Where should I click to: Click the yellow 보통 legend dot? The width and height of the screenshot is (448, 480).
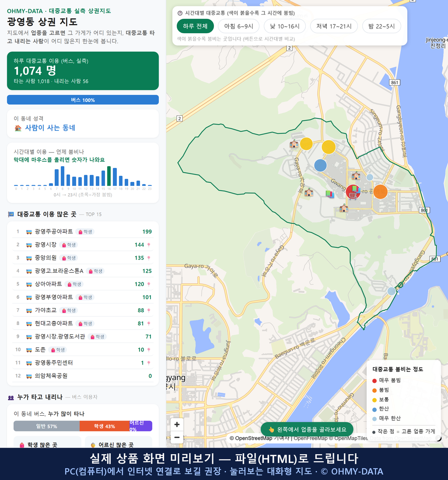pyautogui.click(x=374, y=400)
